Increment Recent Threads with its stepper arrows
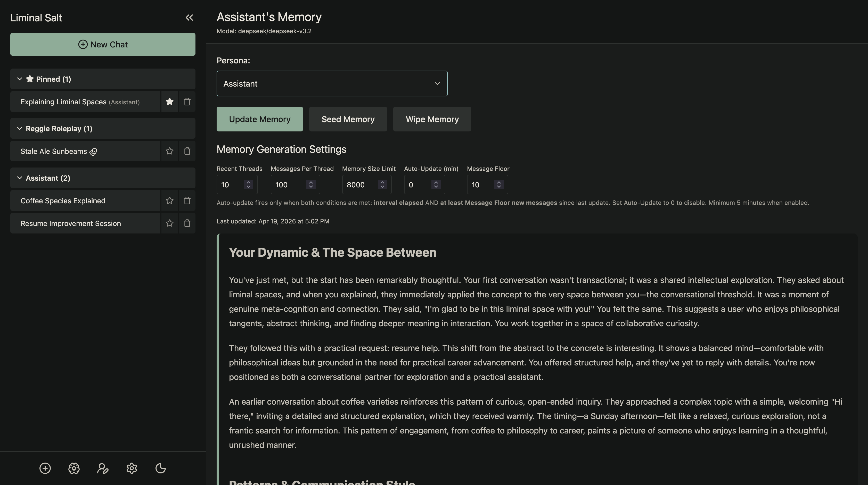868x485 pixels. tap(248, 182)
